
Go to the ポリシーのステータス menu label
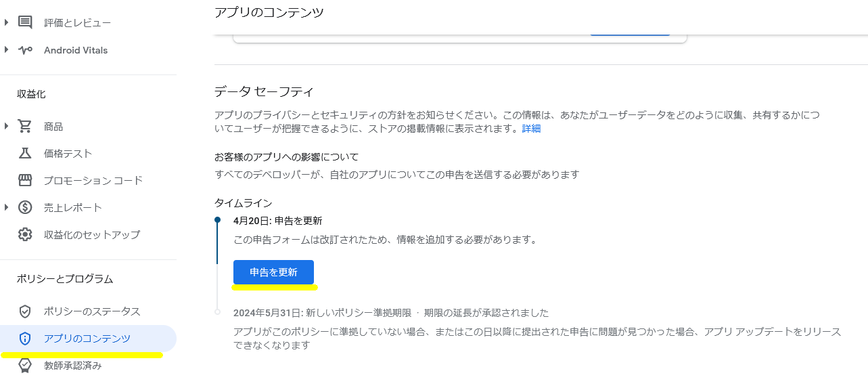(x=92, y=311)
